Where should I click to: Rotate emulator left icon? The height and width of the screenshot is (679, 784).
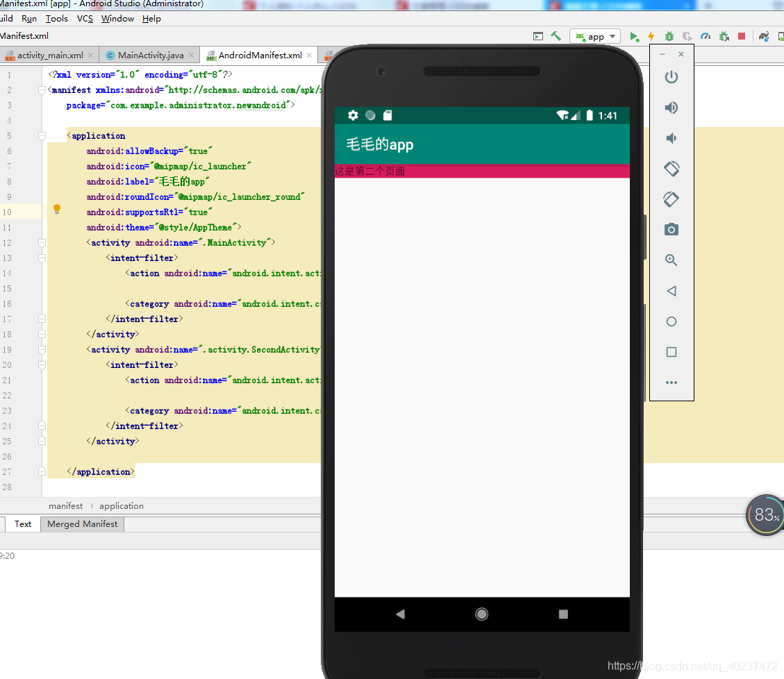pos(671,169)
